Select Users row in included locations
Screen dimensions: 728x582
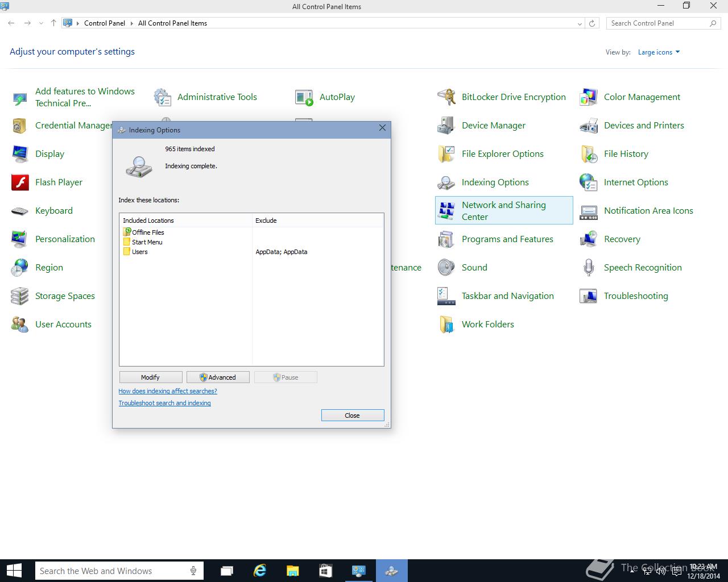click(251, 252)
